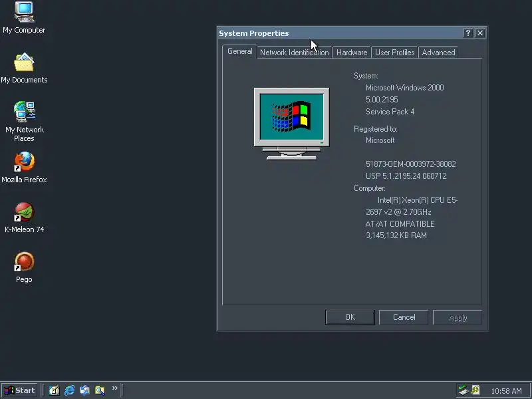Click Safely Remove Hardware tray icon
This screenshot has width=532, height=399.
[x=463, y=390]
